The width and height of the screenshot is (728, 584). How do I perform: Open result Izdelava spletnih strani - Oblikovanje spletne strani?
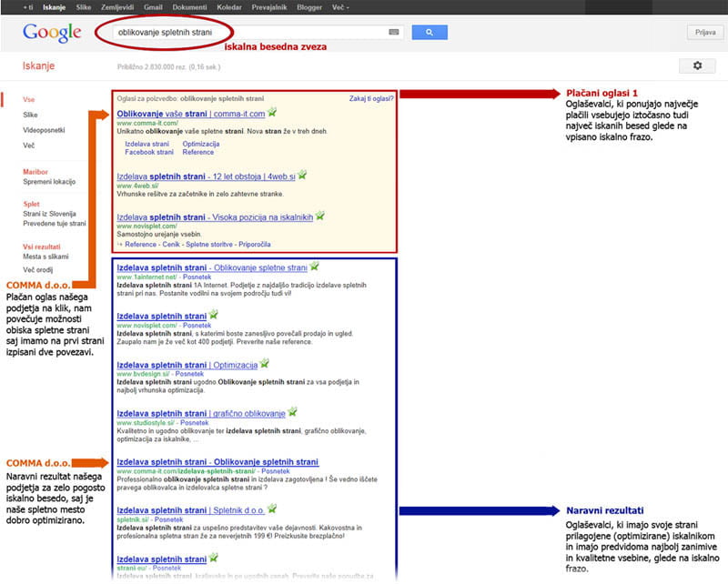[212, 267]
